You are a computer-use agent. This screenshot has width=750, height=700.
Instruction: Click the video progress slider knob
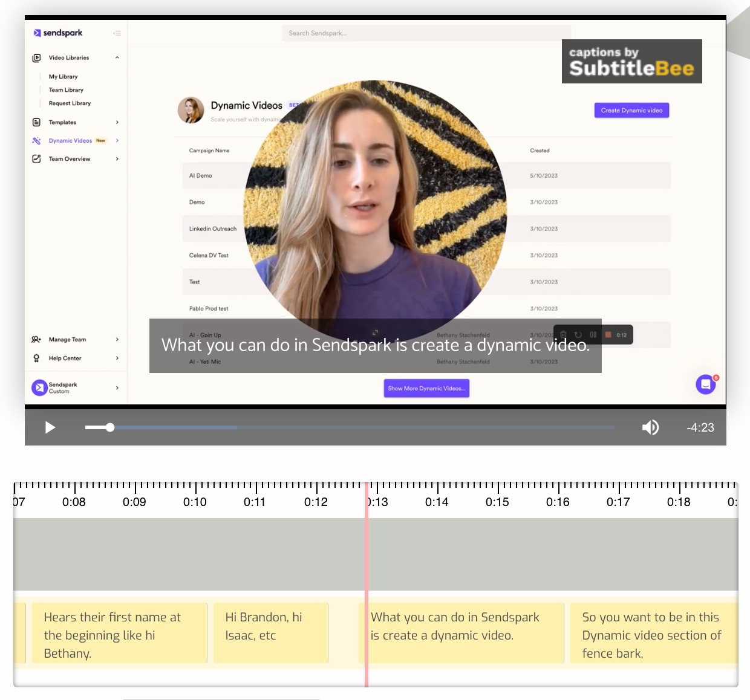point(110,427)
